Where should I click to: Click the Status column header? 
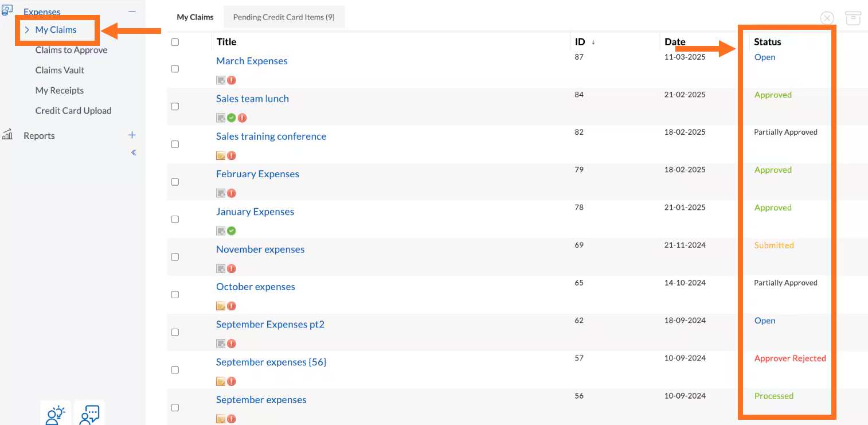768,42
